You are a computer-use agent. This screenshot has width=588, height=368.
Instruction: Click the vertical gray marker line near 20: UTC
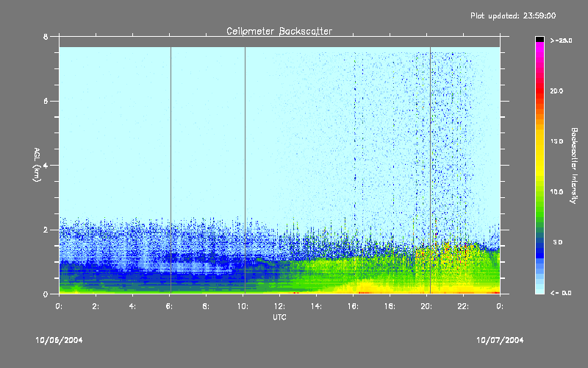430,169
